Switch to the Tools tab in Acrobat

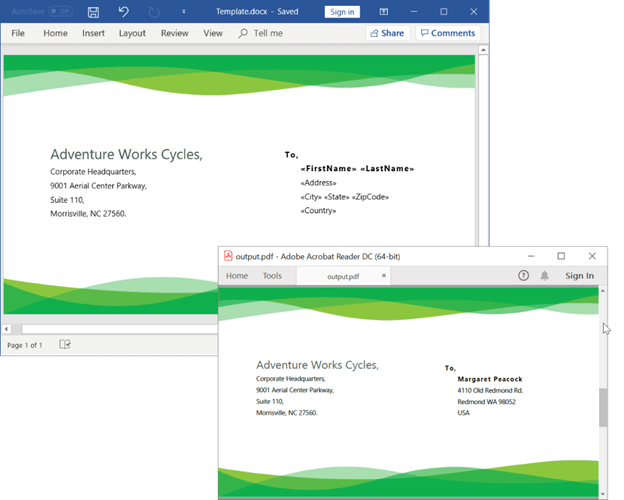[272, 276]
